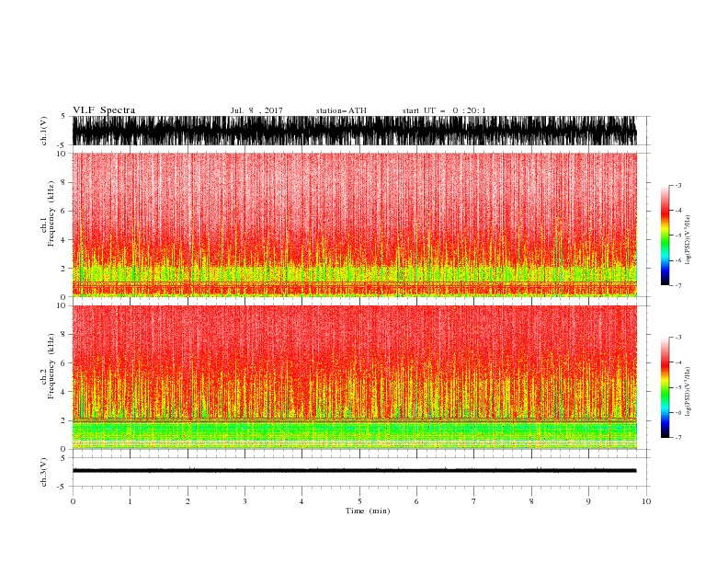
Task: Click the ch.2 spectrogram color bar
Action: tap(665, 387)
